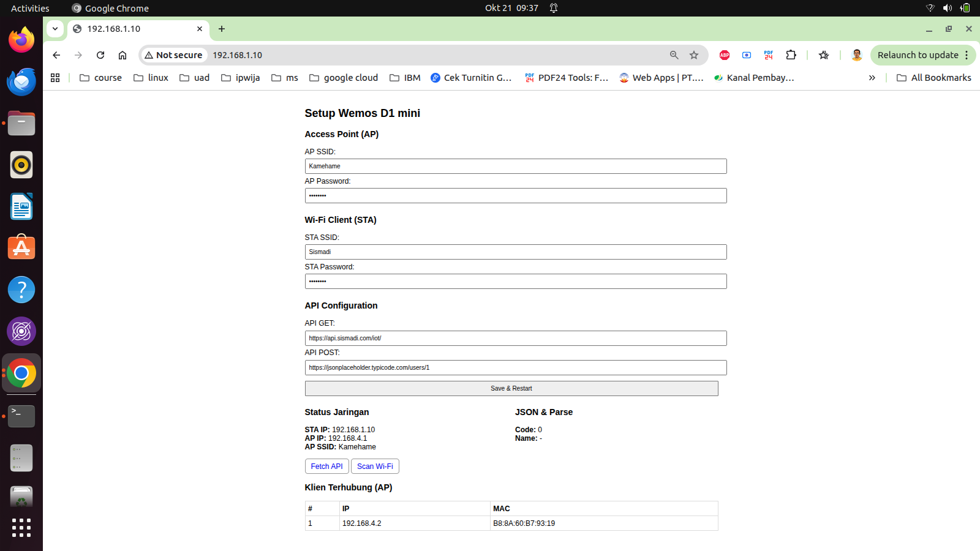Click the PDF24 Tools extension icon
Screen dimensions: 980x551
(x=768, y=55)
